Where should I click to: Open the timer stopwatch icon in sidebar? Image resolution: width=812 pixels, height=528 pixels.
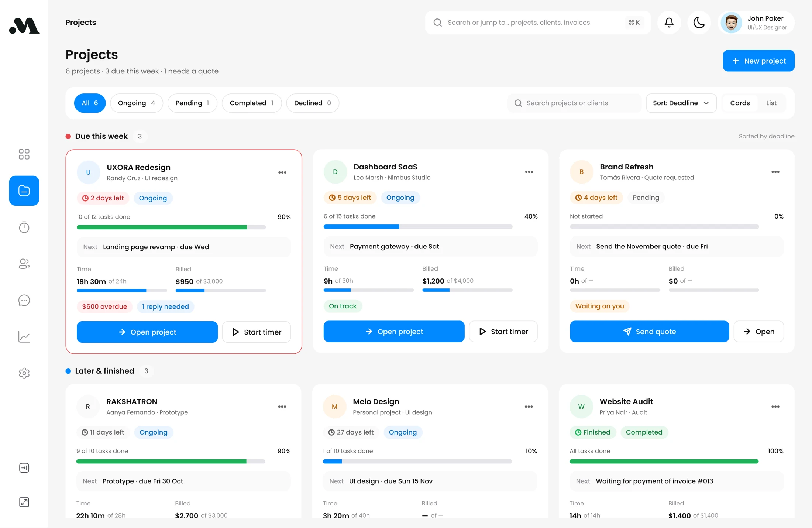click(x=24, y=227)
